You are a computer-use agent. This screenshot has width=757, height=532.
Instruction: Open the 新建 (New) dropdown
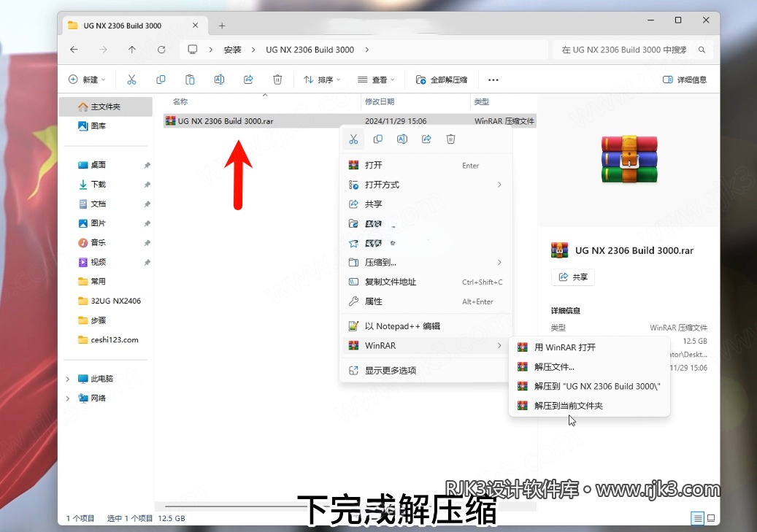pos(87,80)
